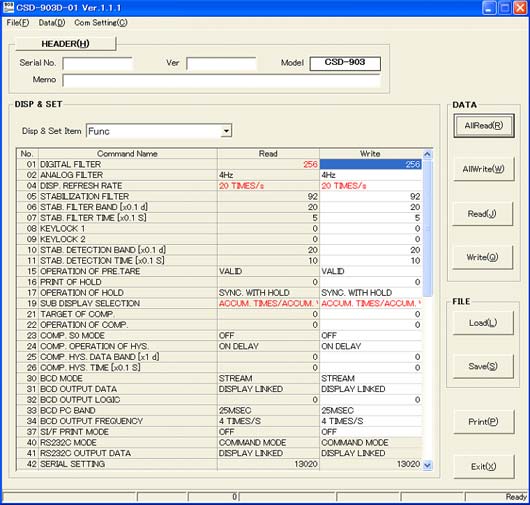
Task: Click the Save(S) button
Action: pyautogui.click(x=483, y=366)
